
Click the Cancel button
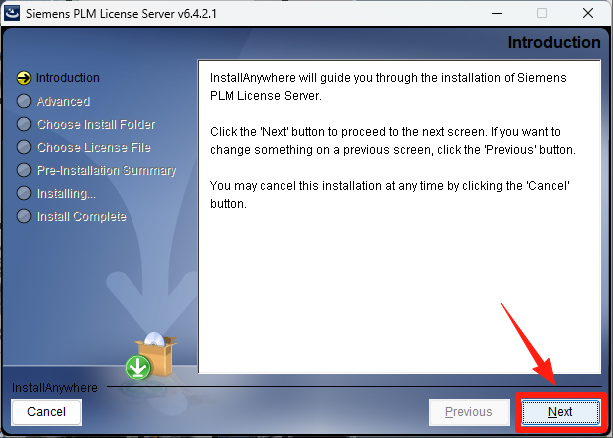47,412
